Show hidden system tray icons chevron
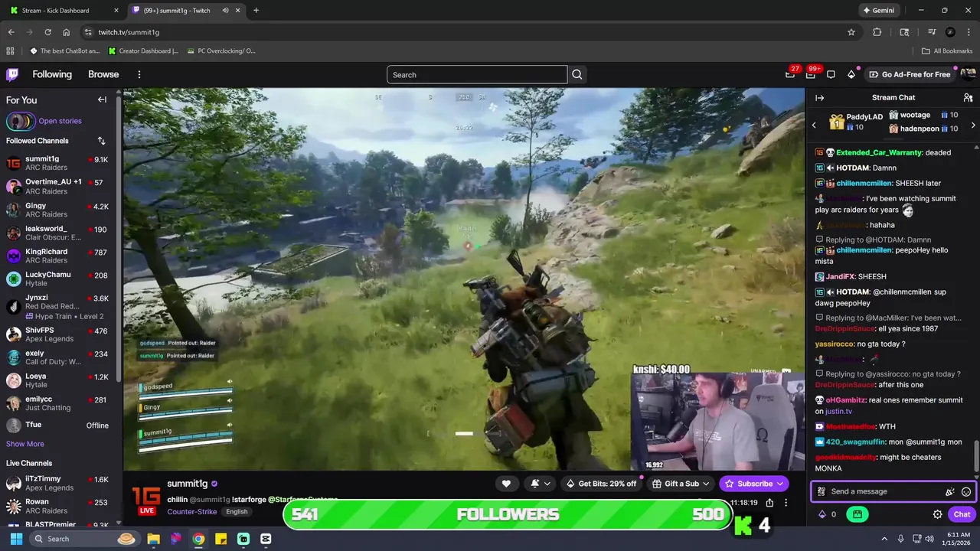Viewport: 980px width, 551px height. point(884,539)
